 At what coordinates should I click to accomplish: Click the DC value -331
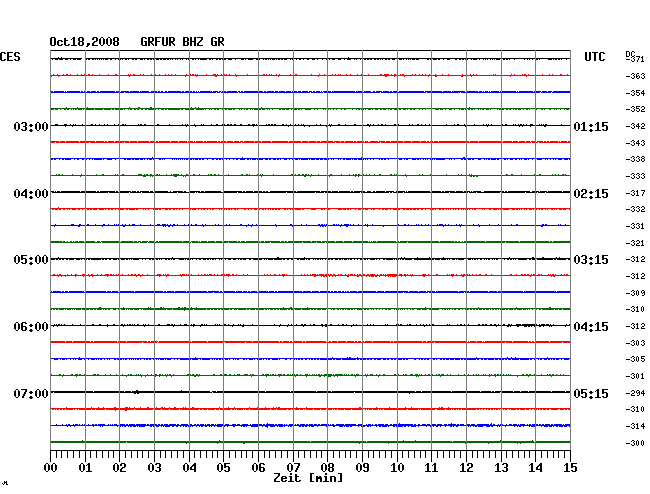point(635,226)
